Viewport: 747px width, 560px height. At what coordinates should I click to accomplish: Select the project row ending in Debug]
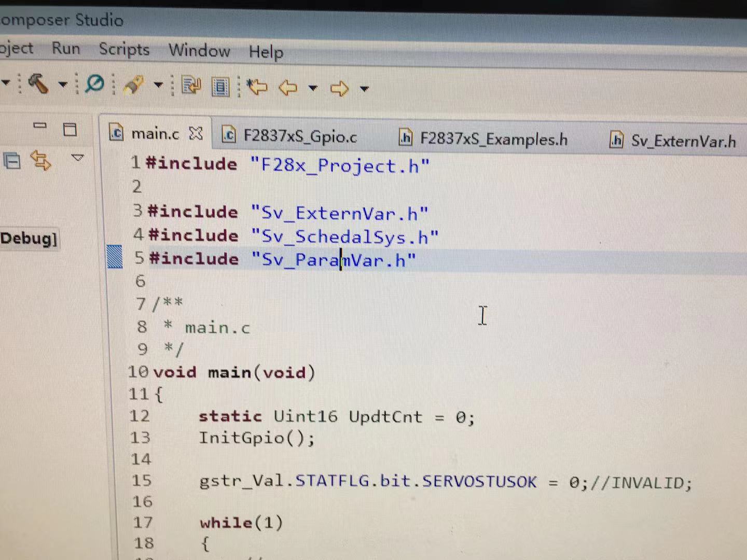point(29,239)
